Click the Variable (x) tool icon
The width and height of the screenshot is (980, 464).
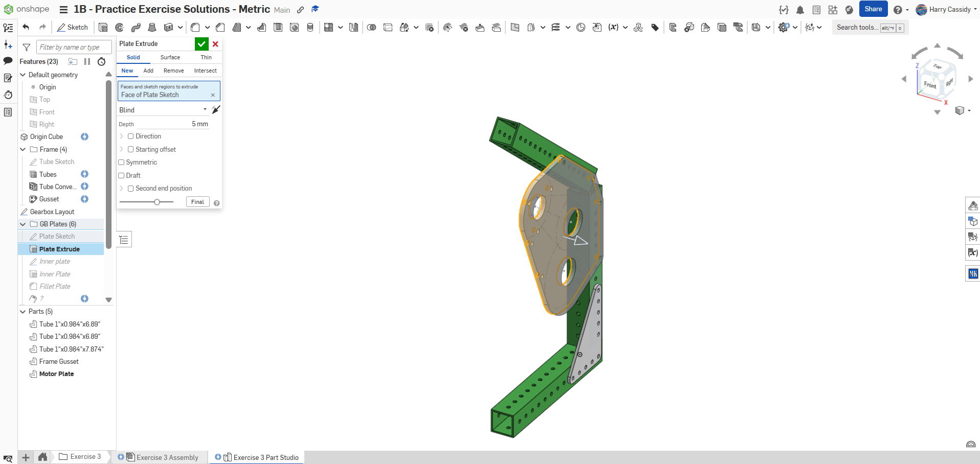[x=613, y=28]
